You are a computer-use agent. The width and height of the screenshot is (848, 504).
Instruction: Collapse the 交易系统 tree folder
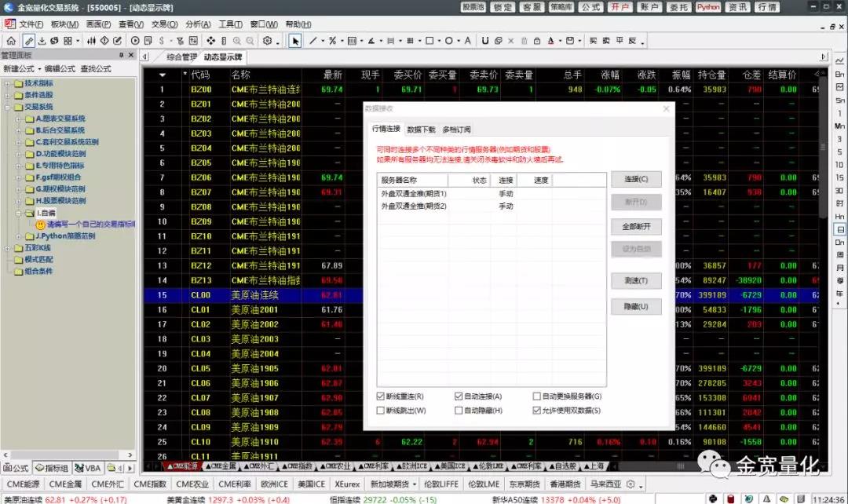coord(8,107)
